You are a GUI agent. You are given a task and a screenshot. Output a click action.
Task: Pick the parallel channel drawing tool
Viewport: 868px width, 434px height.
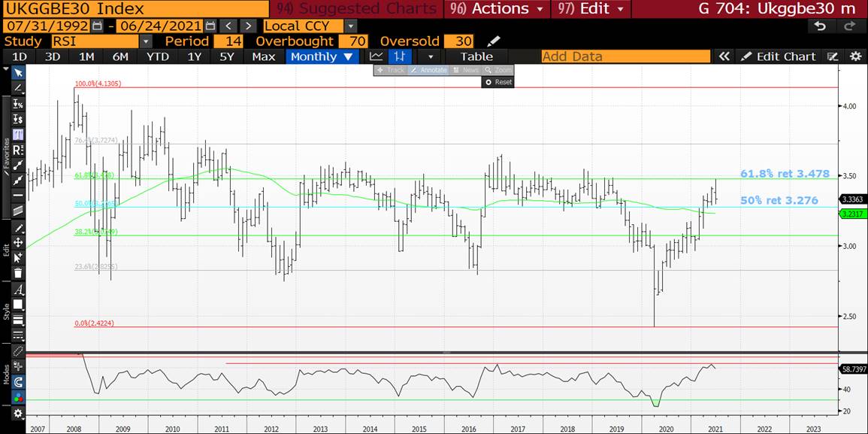click(18, 210)
